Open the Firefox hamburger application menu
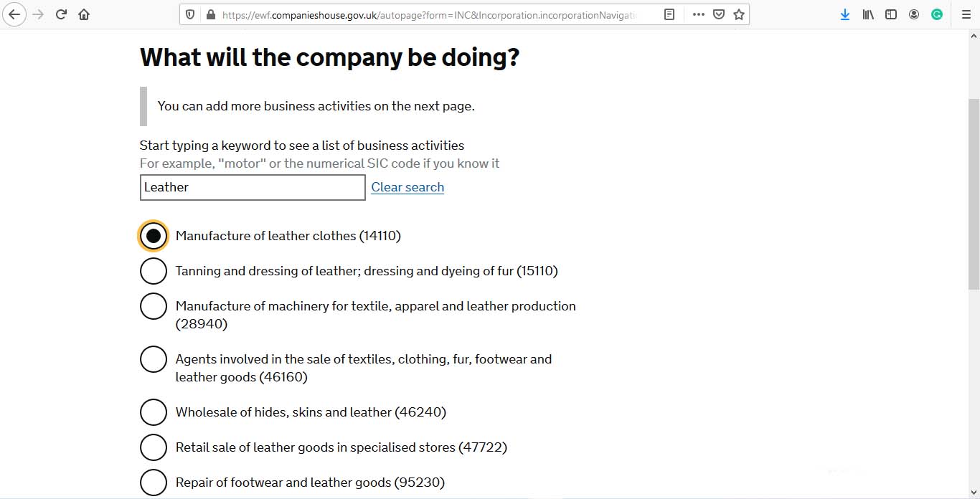Image resolution: width=980 pixels, height=499 pixels. [966, 14]
